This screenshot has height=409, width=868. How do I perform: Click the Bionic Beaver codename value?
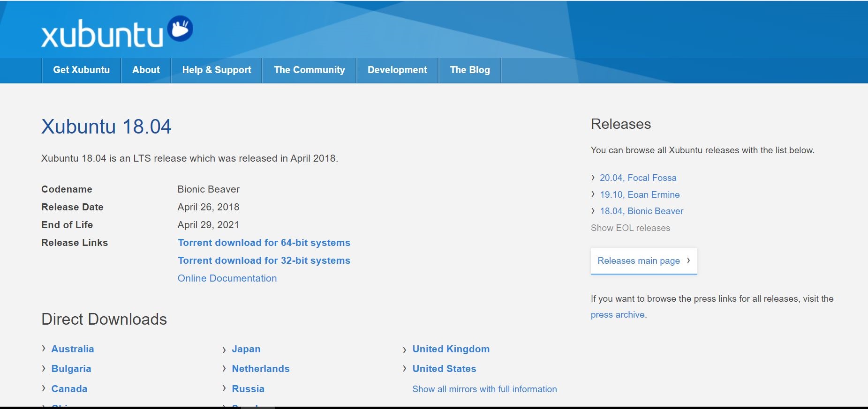point(209,189)
